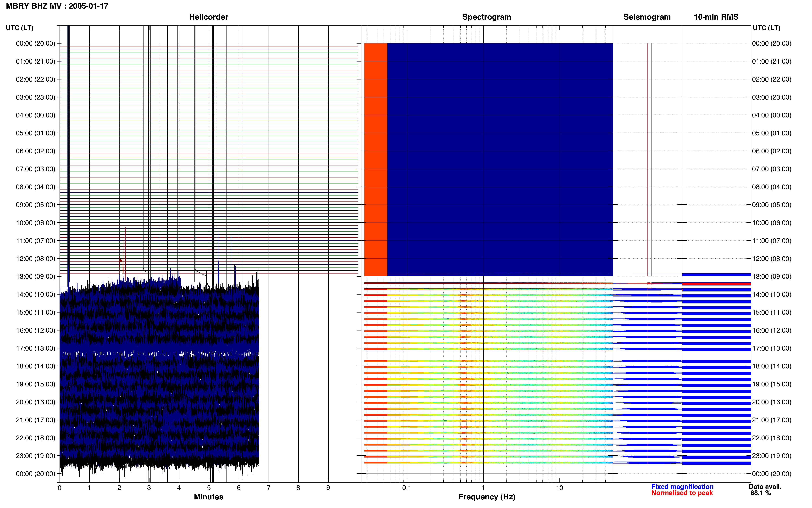Click the plot title 'MBRY BHZ MV : 2005-01-17'

[x=57, y=6]
